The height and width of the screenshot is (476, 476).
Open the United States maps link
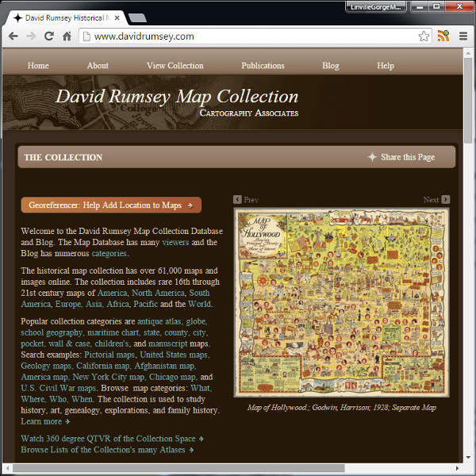click(x=174, y=355)
